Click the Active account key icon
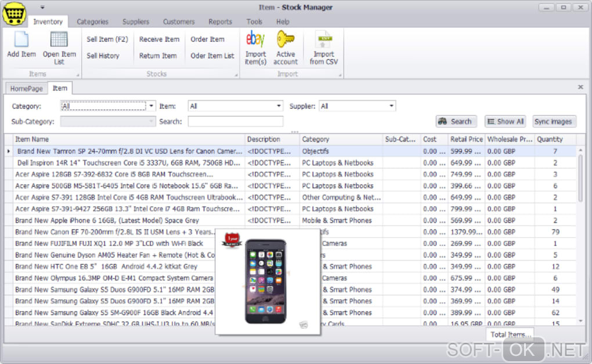592x364 pixels. click(x=286, y=39)
